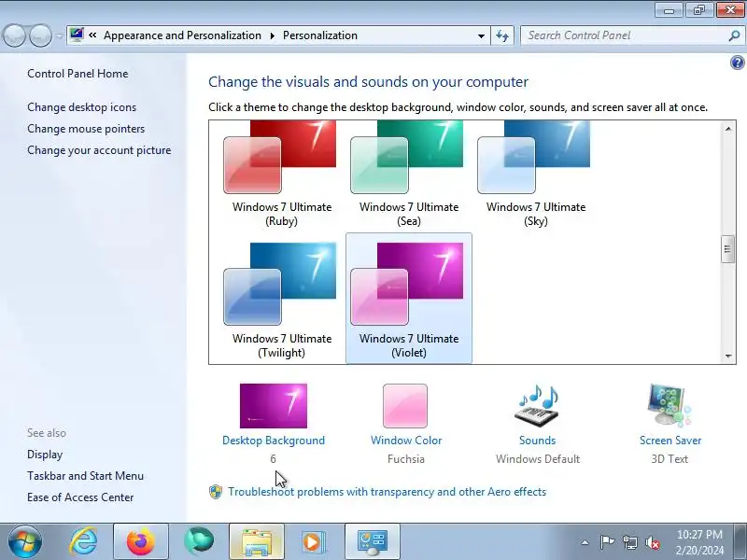Click the network tray icon
This screenshot has width=747, height=560.
click(629, 542)
